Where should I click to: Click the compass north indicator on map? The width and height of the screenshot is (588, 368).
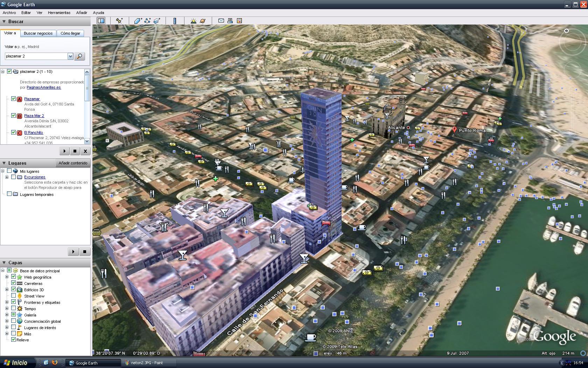click(x=566, y=31)
